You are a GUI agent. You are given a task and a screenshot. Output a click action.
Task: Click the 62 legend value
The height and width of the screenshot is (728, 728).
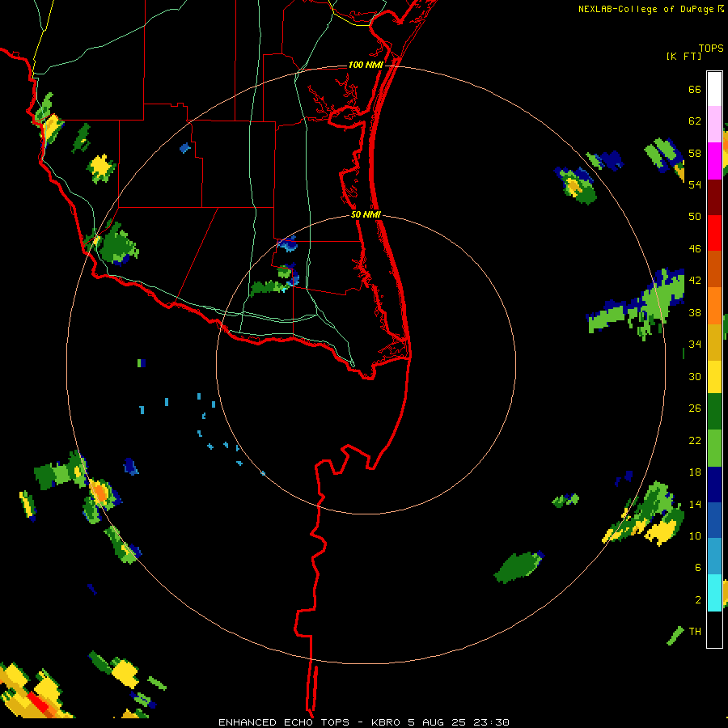(695, 121)
